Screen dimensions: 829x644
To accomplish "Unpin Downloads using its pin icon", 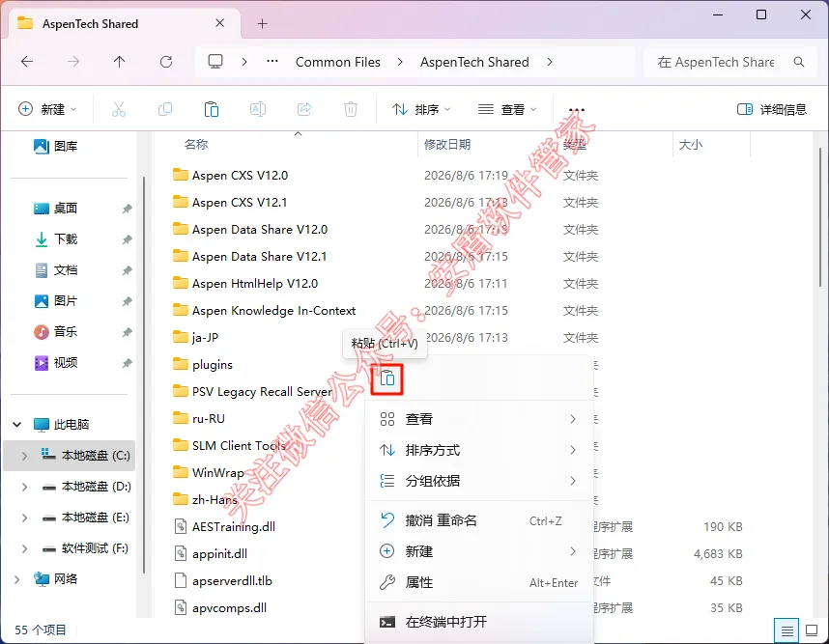I will [127, 239].
